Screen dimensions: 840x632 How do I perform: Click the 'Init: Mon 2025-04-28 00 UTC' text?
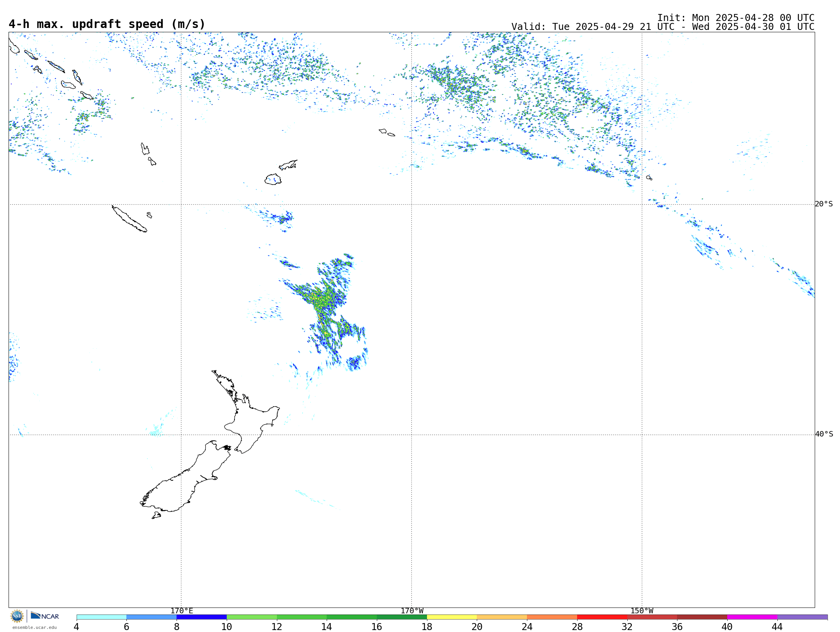pyautogui.click(x=736, y=18)
